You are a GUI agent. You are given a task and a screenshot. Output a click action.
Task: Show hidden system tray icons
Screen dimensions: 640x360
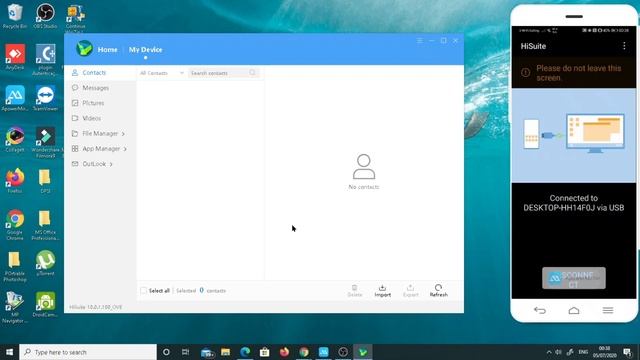pyautogui.click(x=549, y=352)
